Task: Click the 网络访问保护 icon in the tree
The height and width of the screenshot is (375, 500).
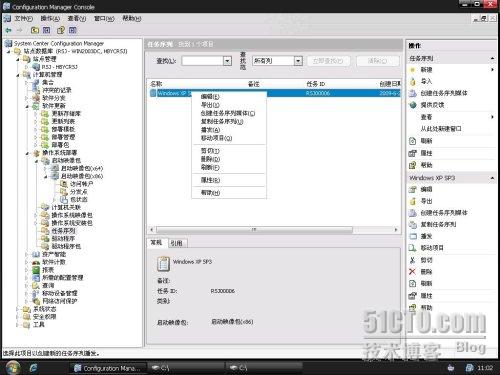Action: coord(36,301)
